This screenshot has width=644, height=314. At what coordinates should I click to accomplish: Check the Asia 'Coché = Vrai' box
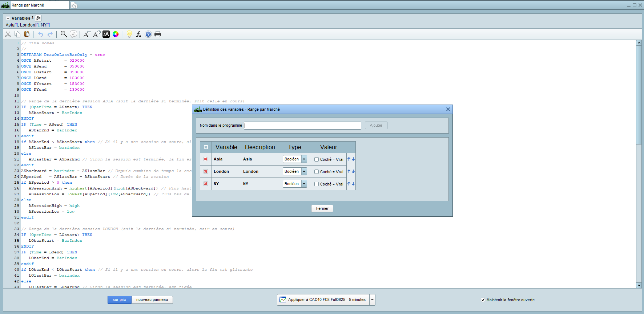[x=317, y=159]
